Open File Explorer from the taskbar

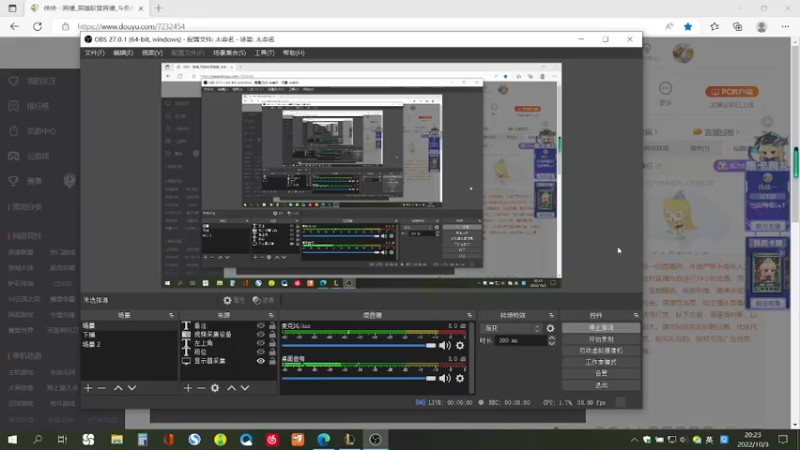(117, 440)
